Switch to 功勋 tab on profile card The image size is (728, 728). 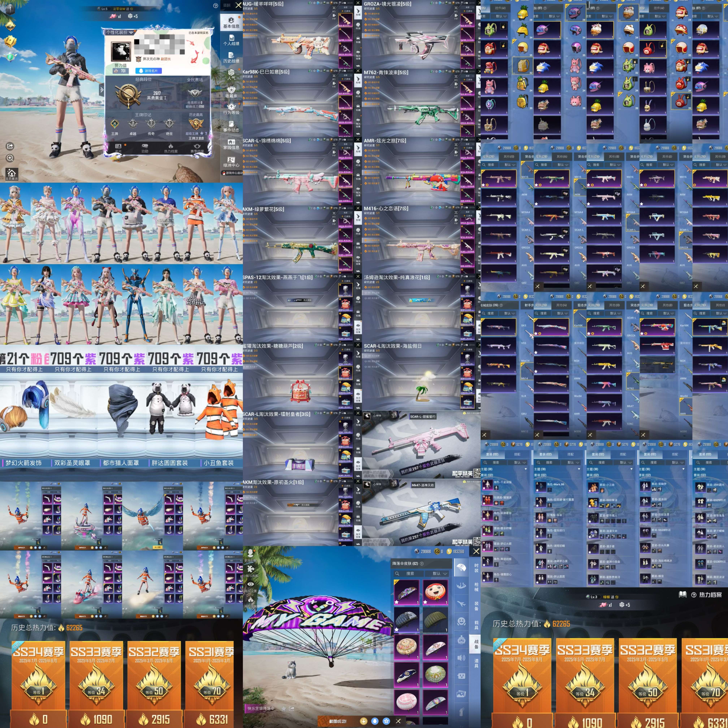click(x=145, y=148)
